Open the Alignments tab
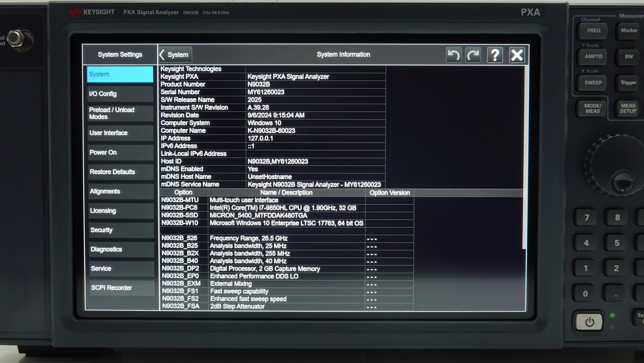The width and height of the screenshot is (644, 363). [x=120, y=191]
